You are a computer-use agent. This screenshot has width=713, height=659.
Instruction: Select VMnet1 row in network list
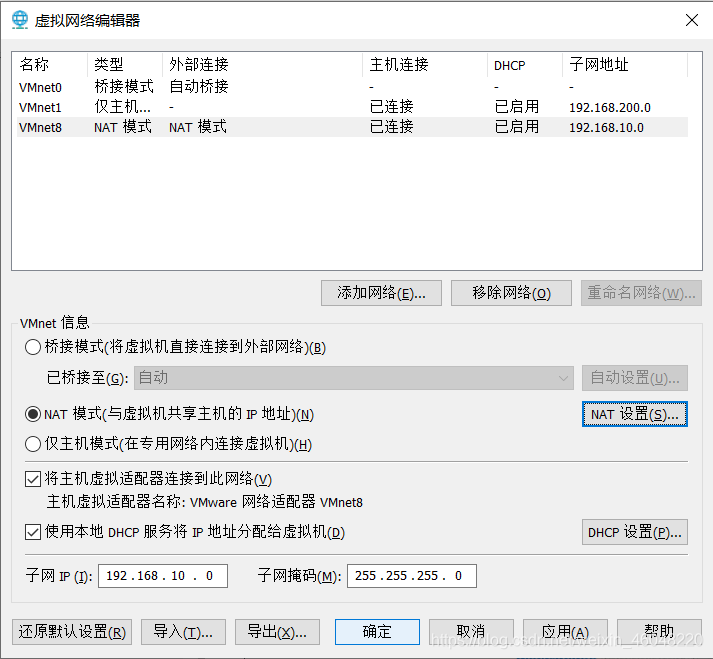352,107
